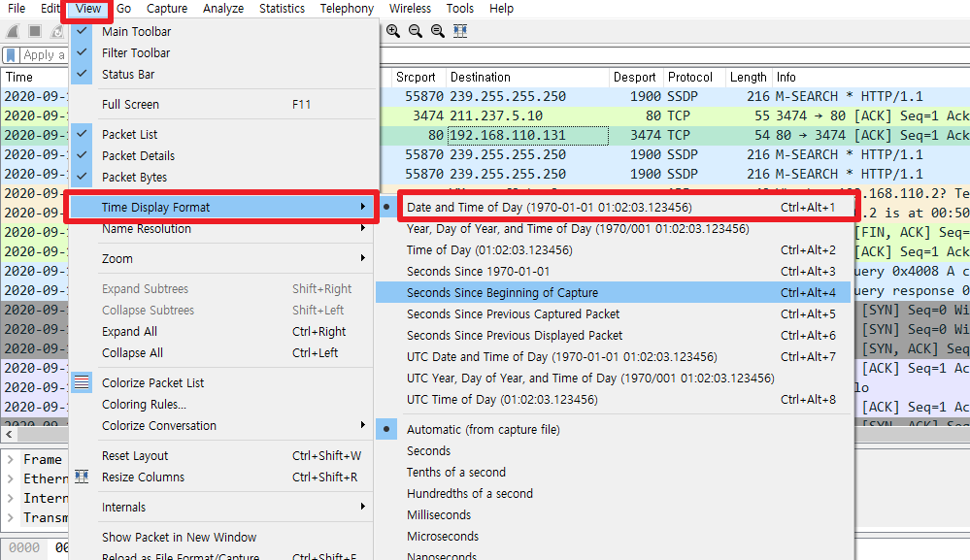The image size is (970, 560).
Task: Click the stop capture square icon
Action: (35, 31)
